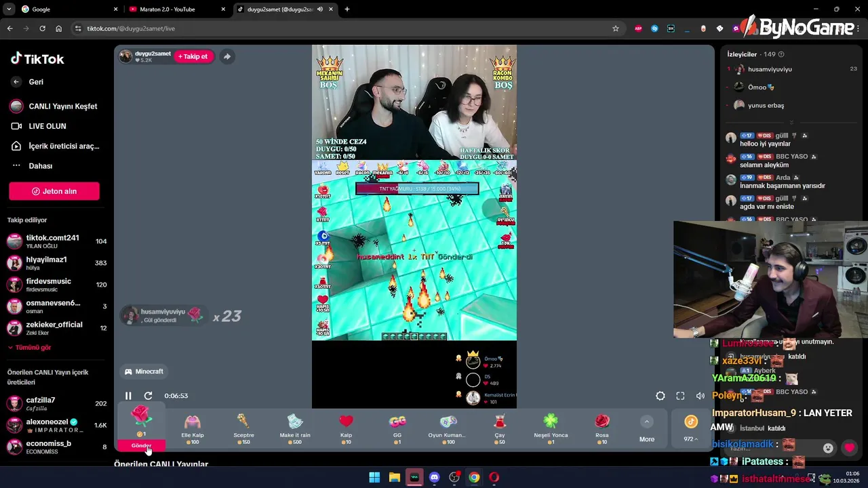Image resolution: width=868 pixels, height=488 pixels.
Task: Open the tab search dropdown
Action: tap(8, 9)
